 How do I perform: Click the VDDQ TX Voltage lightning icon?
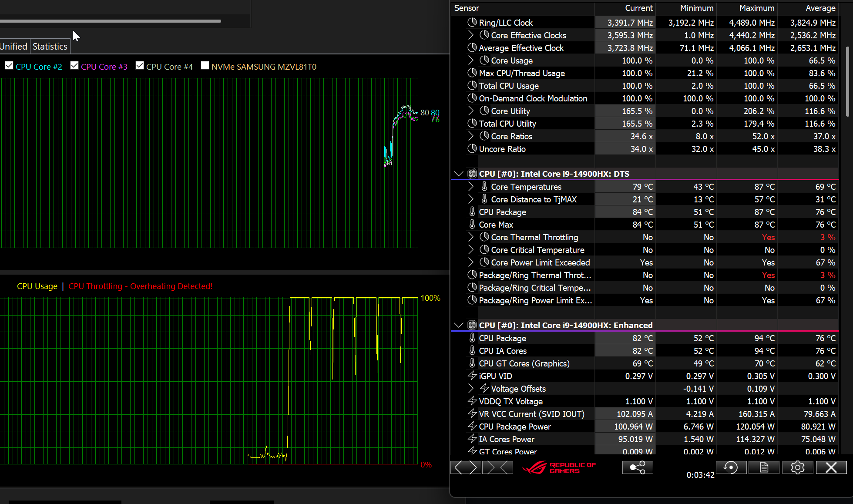[472, 401]
